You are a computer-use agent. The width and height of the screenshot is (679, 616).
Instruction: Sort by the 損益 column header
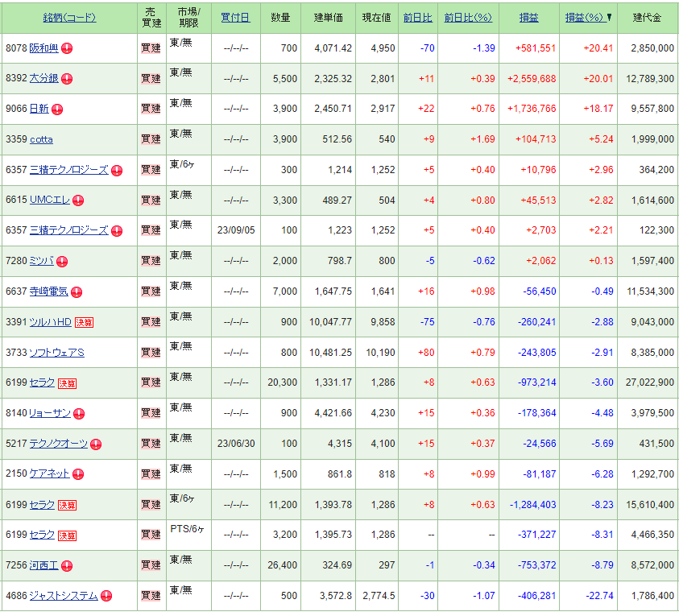click(528, 18)
